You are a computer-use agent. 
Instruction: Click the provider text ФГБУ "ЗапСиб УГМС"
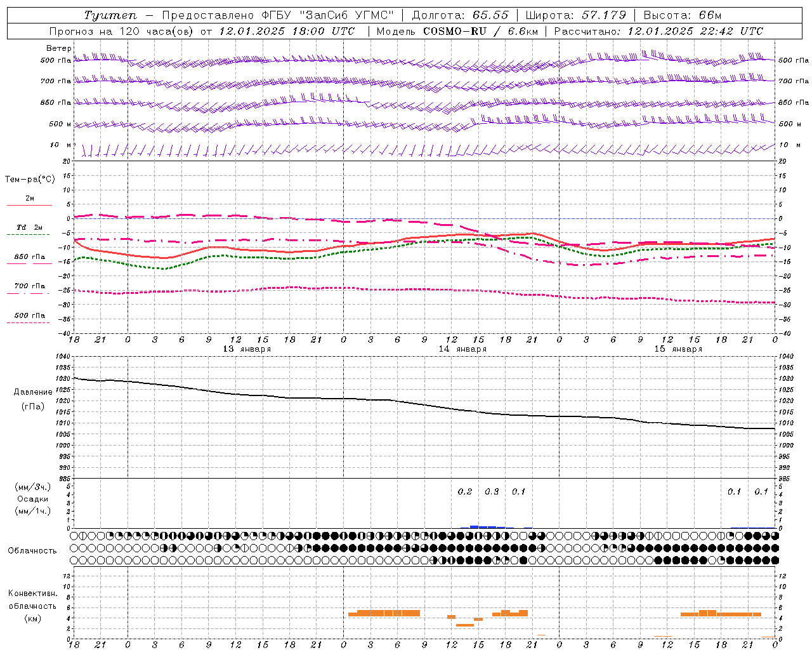328,15
